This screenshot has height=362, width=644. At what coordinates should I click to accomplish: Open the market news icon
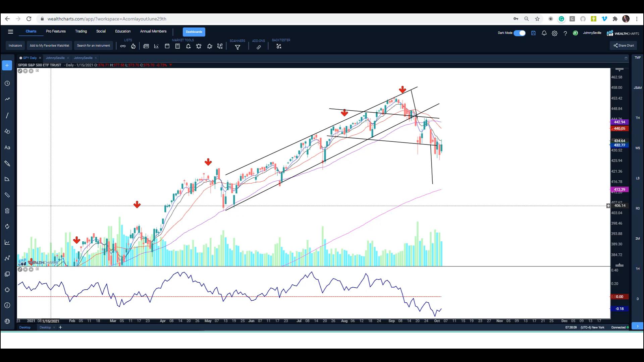[146, 46]
